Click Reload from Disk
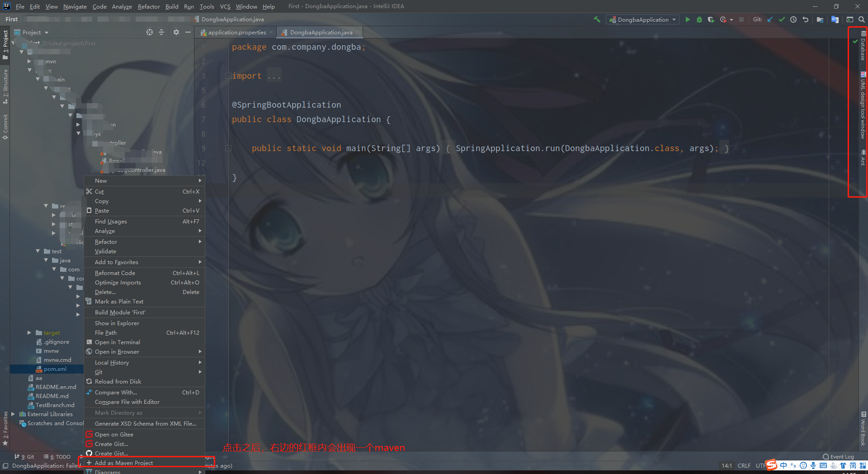 tap(145, 381)
